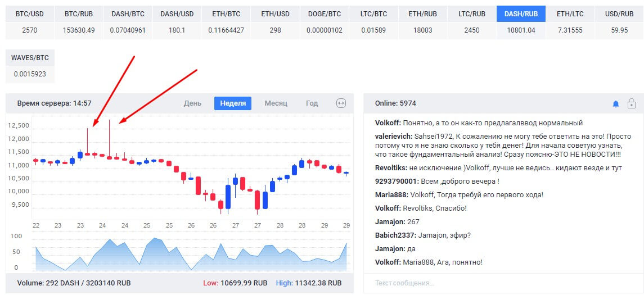
Task: Show the Год chart period
Action: coord(312,103)
